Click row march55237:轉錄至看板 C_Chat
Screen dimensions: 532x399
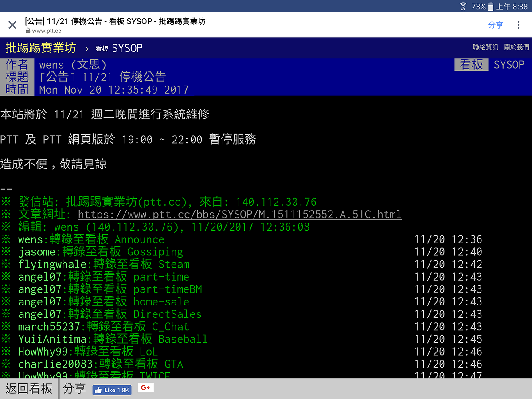pos(241,326)
